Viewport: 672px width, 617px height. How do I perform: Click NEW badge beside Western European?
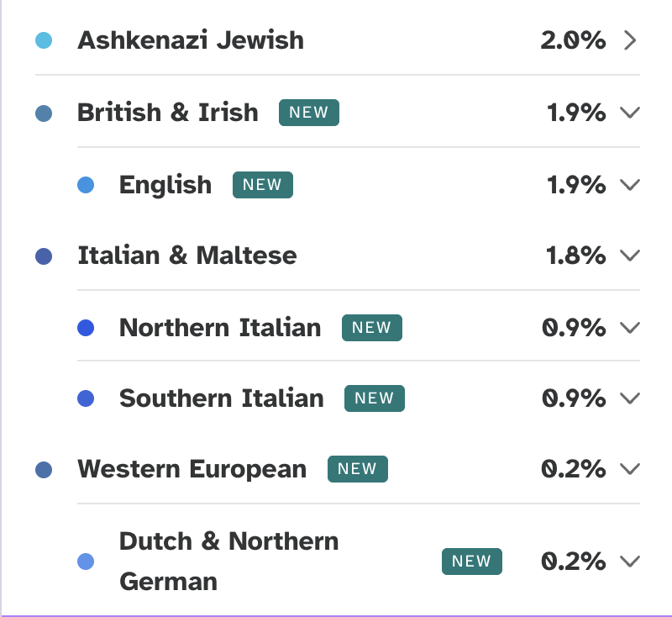[358, 469]
